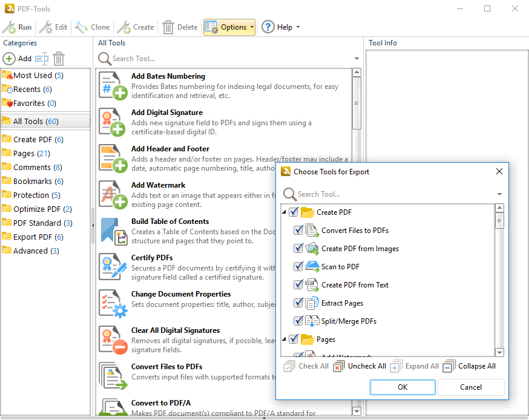Uncheck the Pages folder checkbox
The height and width of the screenshot is (420, 529).
[294, 339]
